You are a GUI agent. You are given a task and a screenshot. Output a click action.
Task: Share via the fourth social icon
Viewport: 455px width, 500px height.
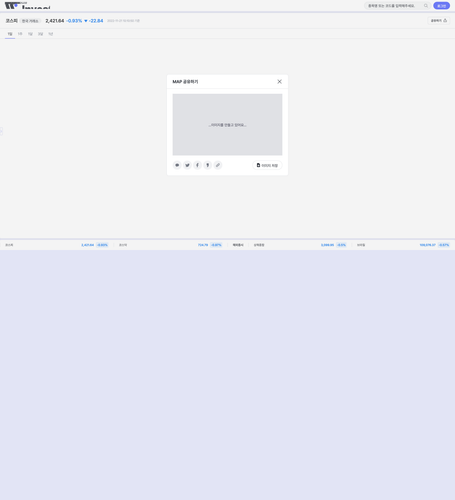tap(208, 165)
